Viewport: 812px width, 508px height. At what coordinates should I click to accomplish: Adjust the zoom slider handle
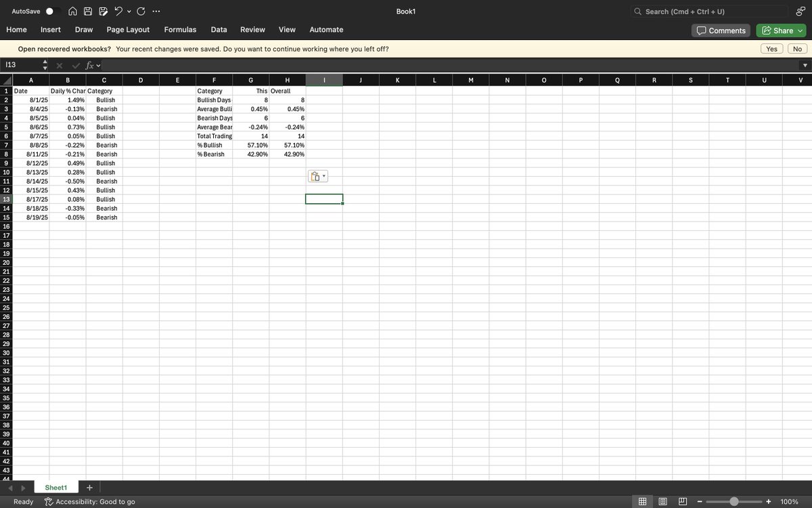coord(734,501)
